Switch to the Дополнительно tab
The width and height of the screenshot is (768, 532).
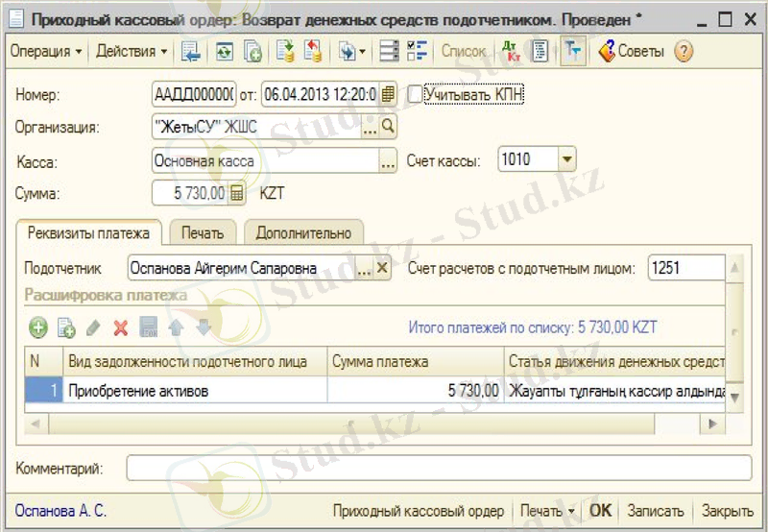tap(303, 232)
